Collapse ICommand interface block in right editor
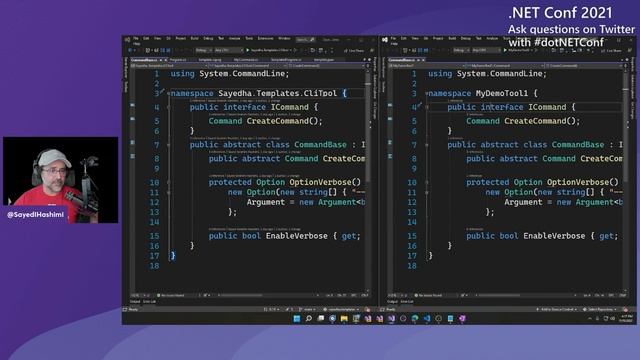 click(427, 107)
